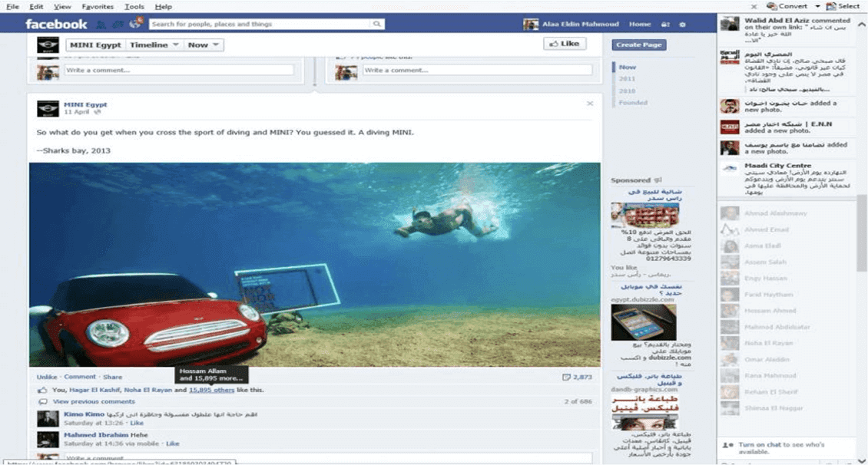Open the Edit menu
Viewport: 868px width, 465px height.
click(36, 7)
